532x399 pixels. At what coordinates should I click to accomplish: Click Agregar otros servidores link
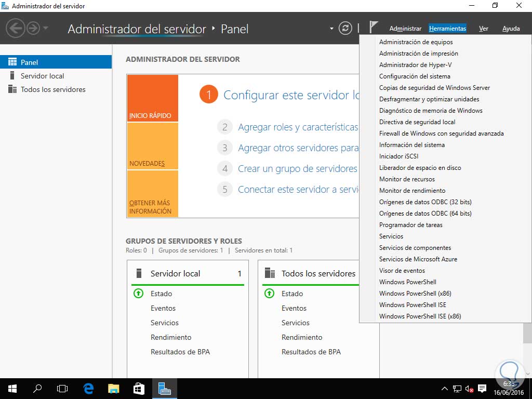pos(298,148)
